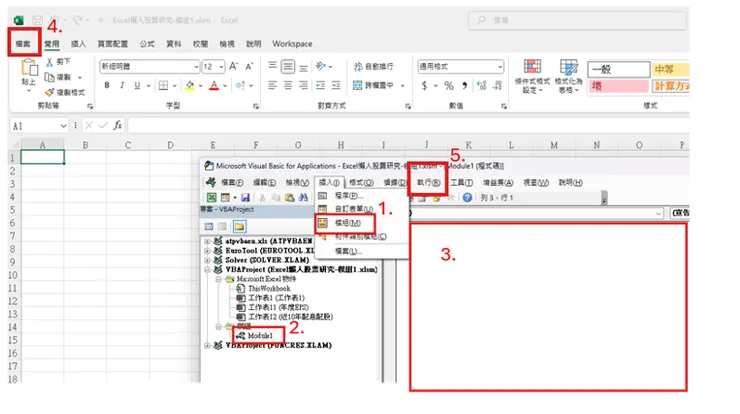Open the number format dropdown
The width and height of the screenshot is (740, 414).
(x=500, y=67)
